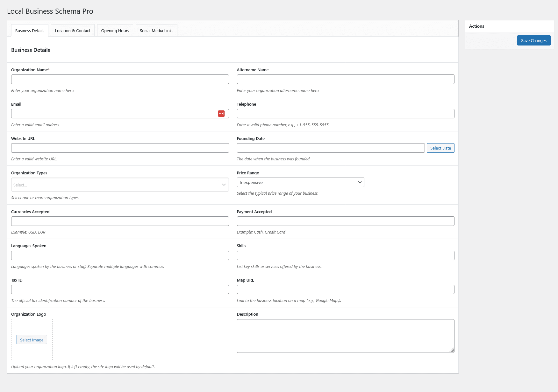
Task: Focus the Currencies Accepted input field
Action: 120,221
